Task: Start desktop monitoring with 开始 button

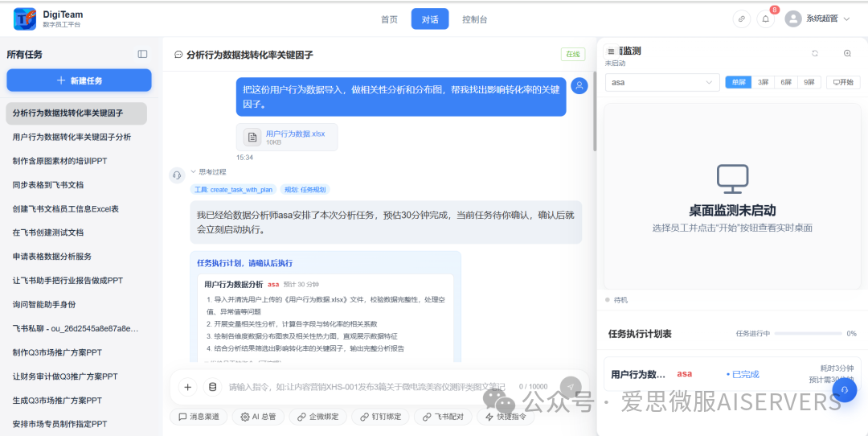Action: [x=843, y=82]
